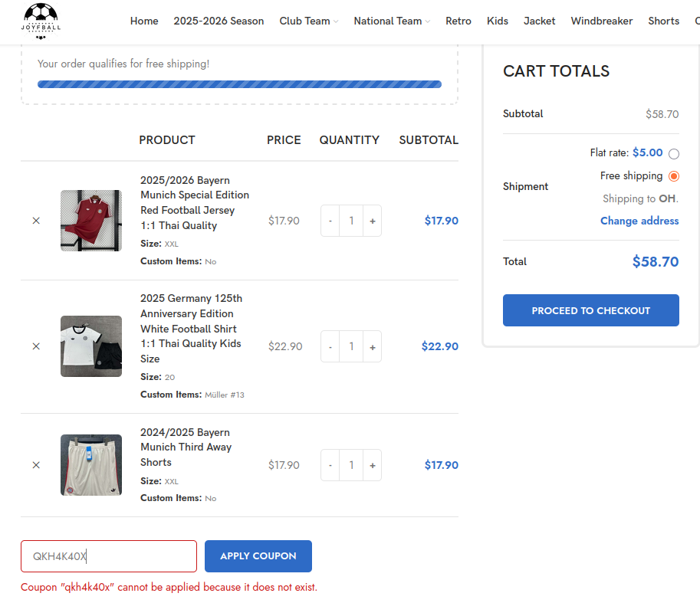Click the free shipping progress bar
This screenshot has width=700, height=603.
coord(239,84)
